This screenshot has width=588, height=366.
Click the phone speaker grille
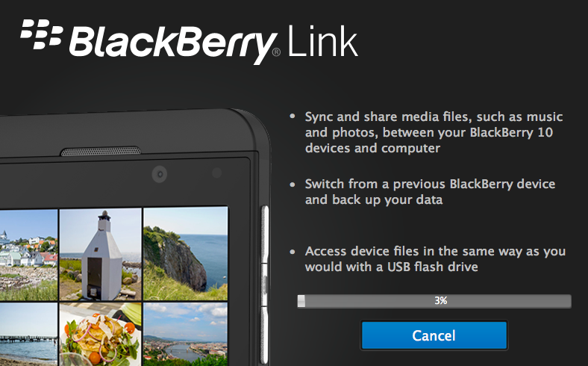tap(101, 152)
